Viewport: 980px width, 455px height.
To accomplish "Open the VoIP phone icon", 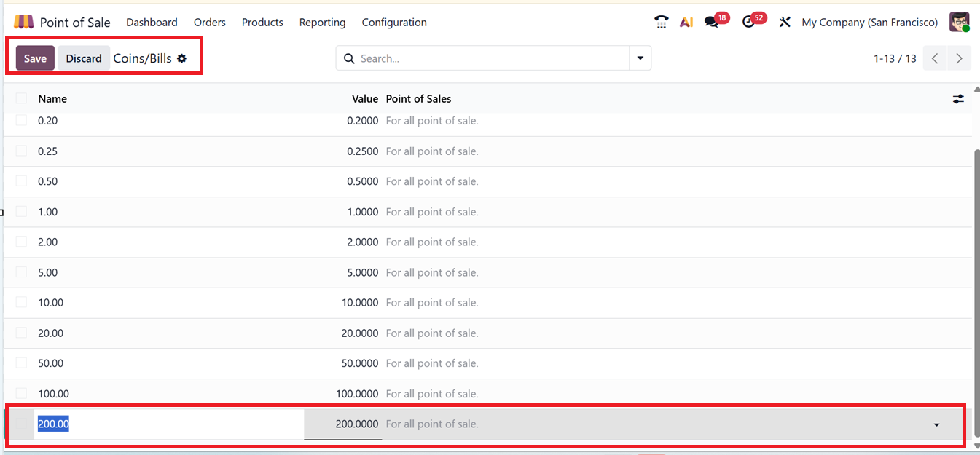I will point(661,22).
